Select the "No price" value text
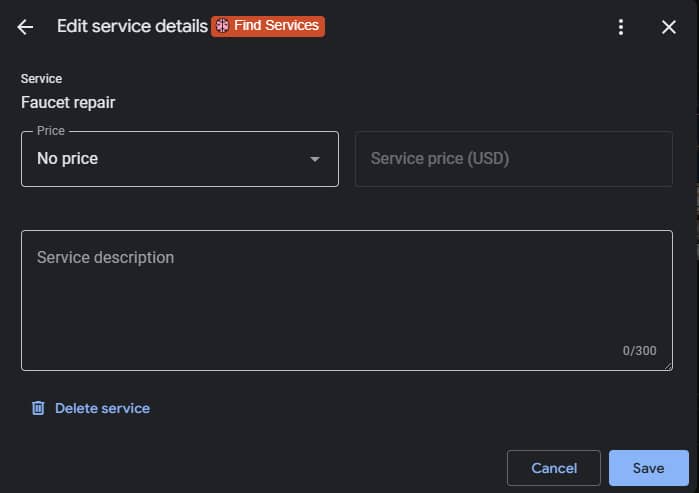 [68, 158]
